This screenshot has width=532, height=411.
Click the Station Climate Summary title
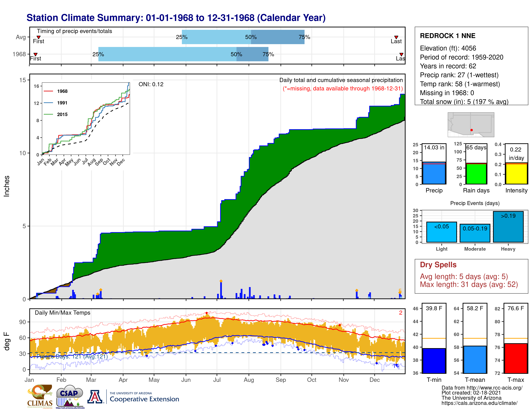[x=176, y=18]
